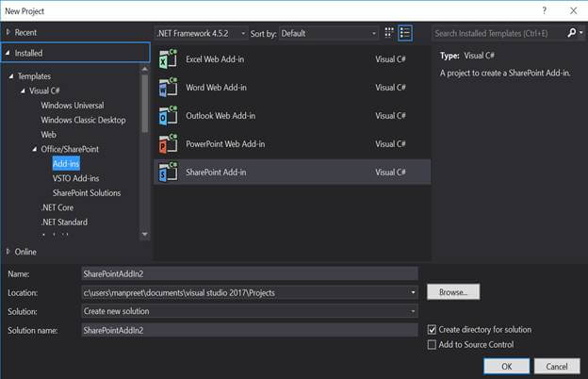Select the Outlook Web Add-in text label
Screen dimensions: 588x379
point(220,116)
